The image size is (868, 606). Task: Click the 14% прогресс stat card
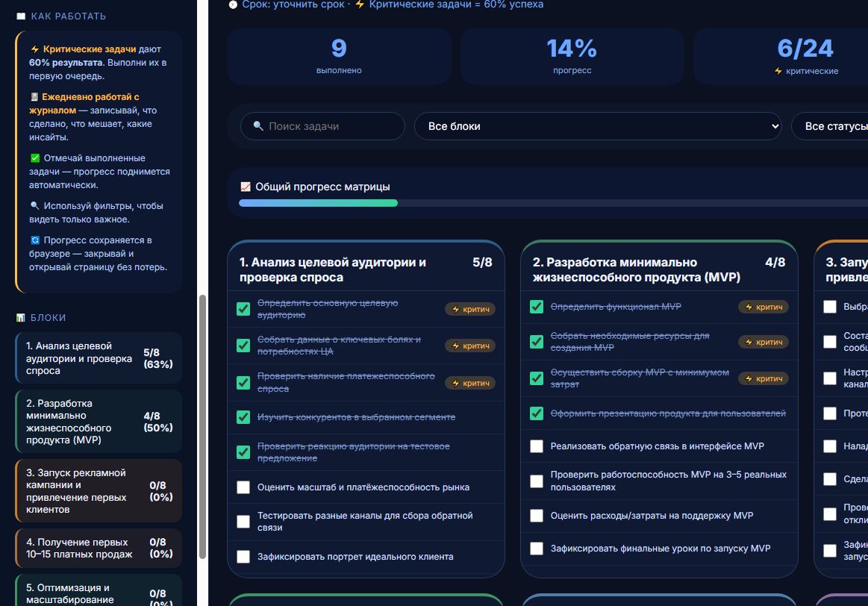(572, 57)
